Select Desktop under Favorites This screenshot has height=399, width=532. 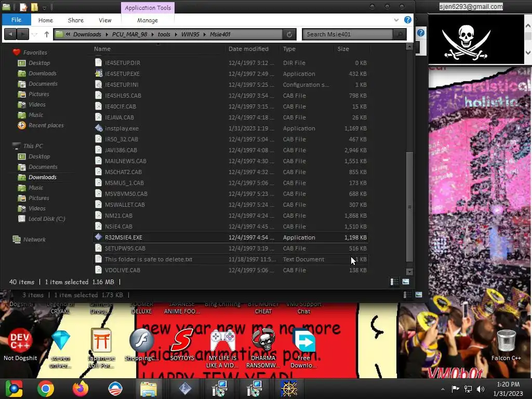pos(39,63)
